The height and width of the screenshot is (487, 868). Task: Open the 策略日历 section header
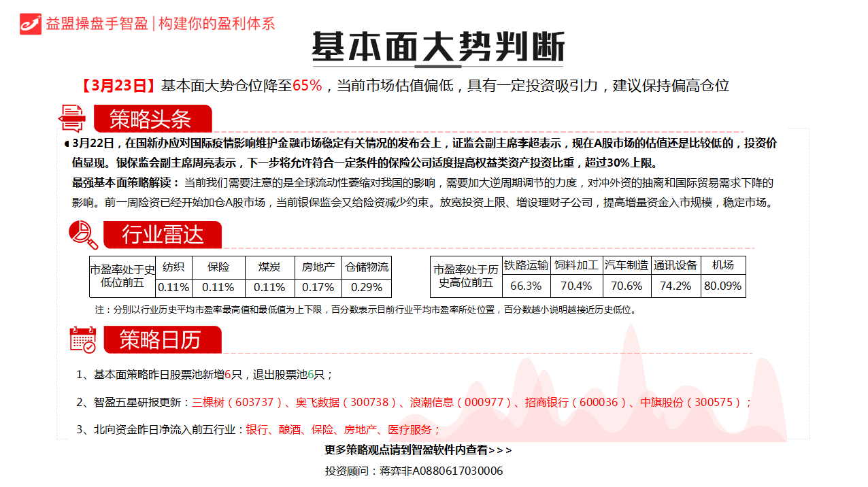coord(162,339)
